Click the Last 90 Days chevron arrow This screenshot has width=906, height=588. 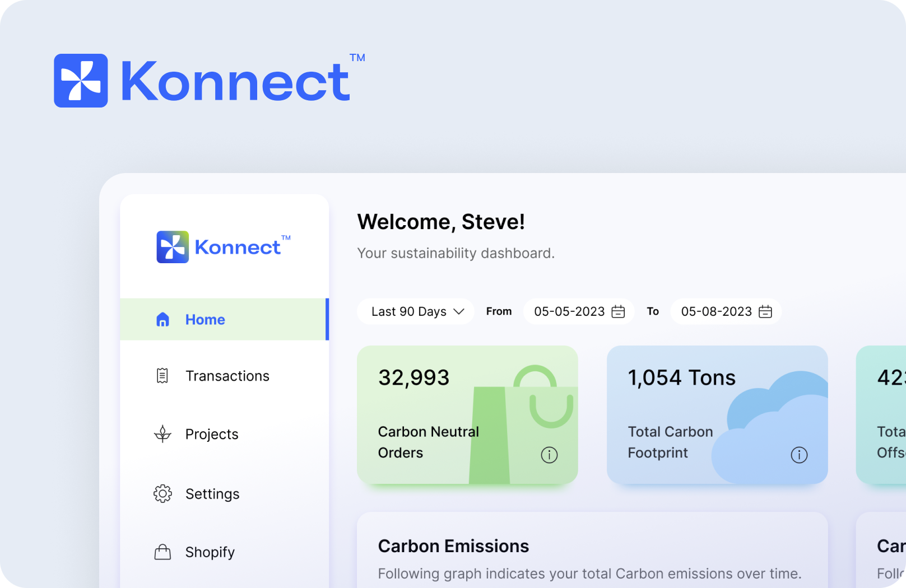(x=459, y=312)
